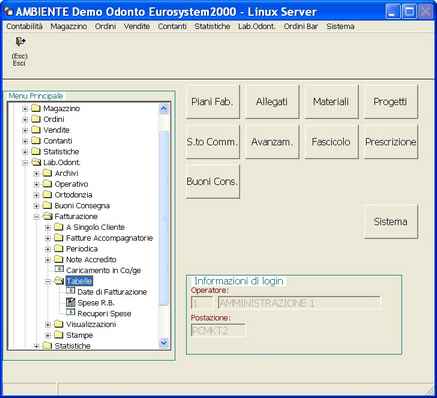Open the Contabilità menu
The width and height of the screenshot is (437, 398).
[24, 26]
